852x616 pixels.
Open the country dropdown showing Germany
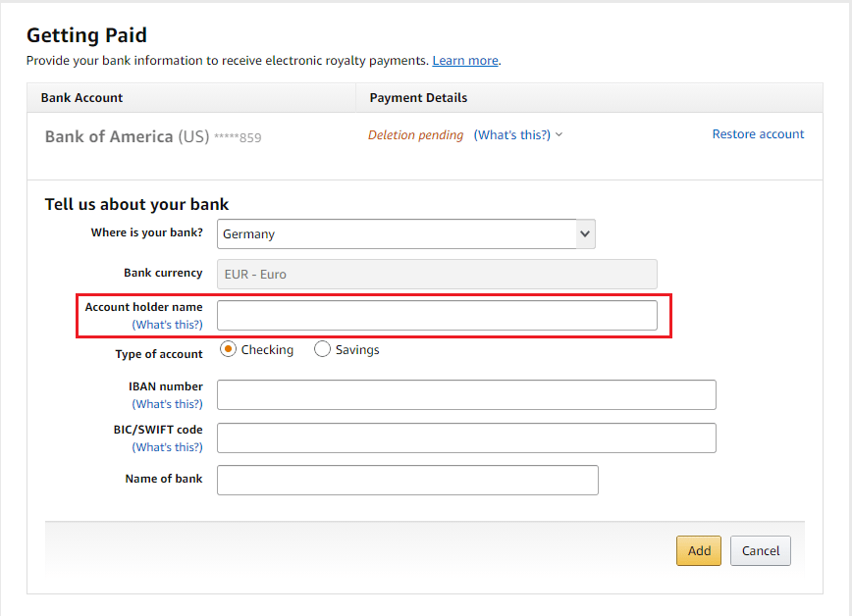tap(406, 233)
